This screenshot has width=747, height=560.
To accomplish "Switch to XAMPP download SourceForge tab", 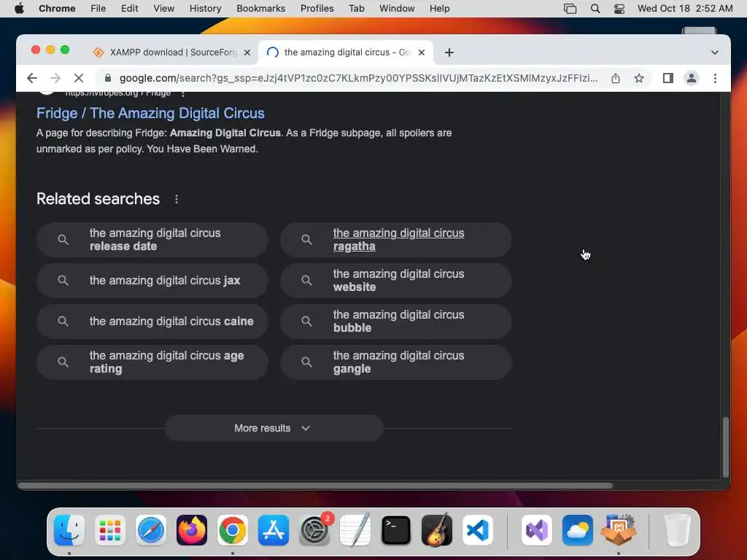I will click(171, 52).
